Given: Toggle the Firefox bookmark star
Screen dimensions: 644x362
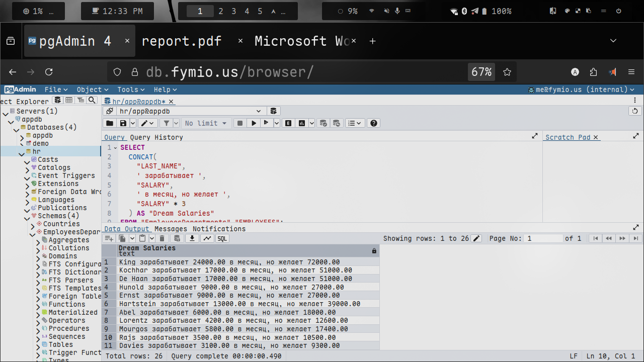Looking at the screenshot, I should pyautogui.click(x=507, y=72).
